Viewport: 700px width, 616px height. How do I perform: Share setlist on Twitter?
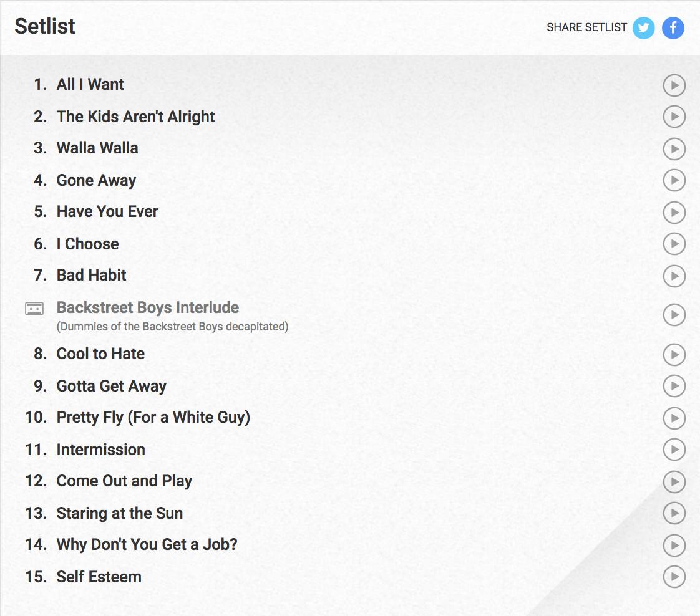[x=643, y=28]
